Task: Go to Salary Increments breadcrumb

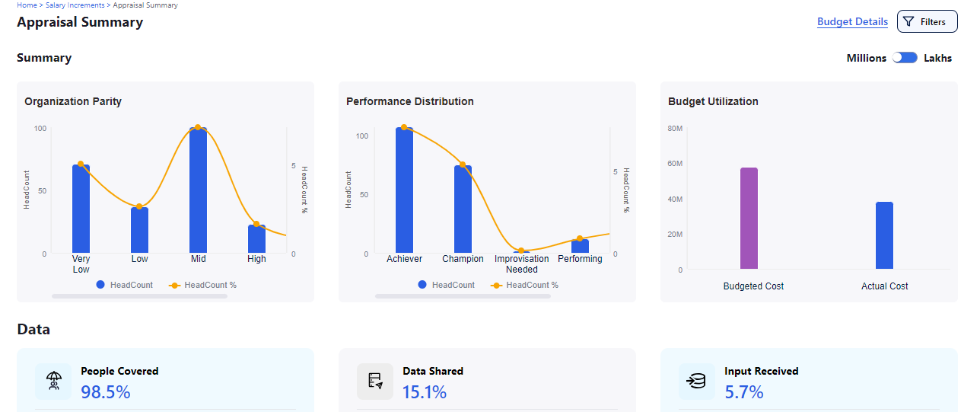Action: pos(75,5)
